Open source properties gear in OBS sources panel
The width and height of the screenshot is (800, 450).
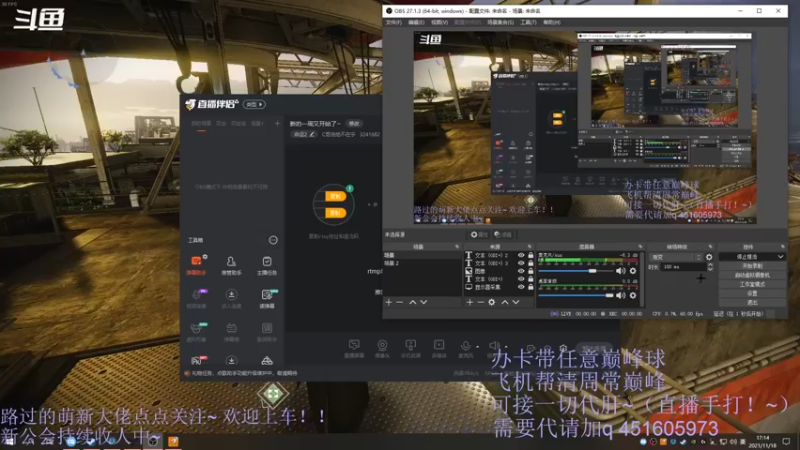(x=491, y=303)
